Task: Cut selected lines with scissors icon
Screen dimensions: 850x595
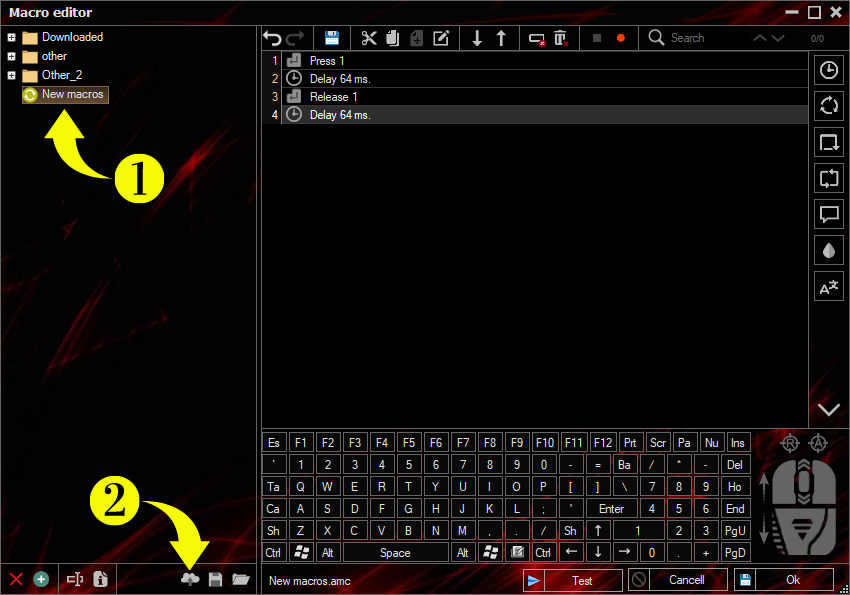Action: pos(369,38)
